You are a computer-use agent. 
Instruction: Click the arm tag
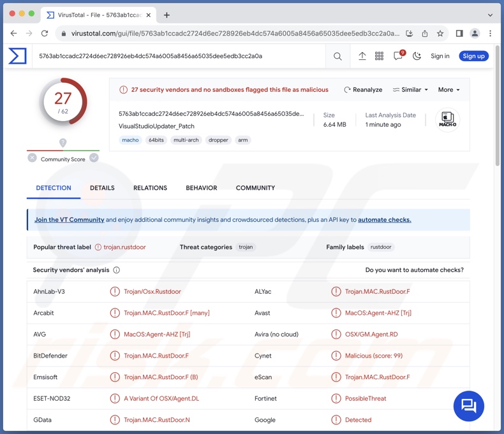click(x=243, y=140)
